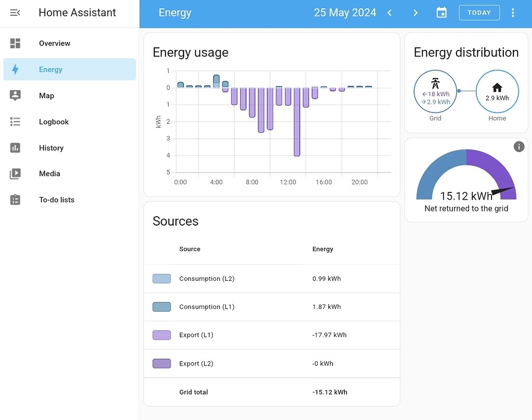This screenshot has height=420, width=532.
Task: Open the Map view icon
Action: coord(16,95)
